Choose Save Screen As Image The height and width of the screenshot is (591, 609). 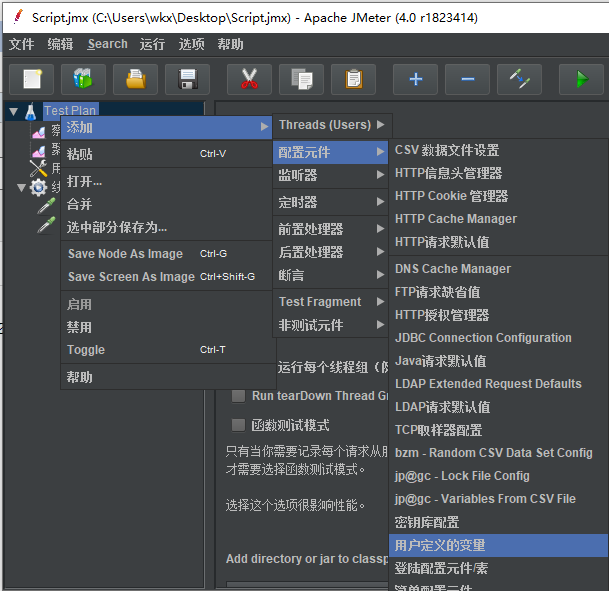[168, 276]
